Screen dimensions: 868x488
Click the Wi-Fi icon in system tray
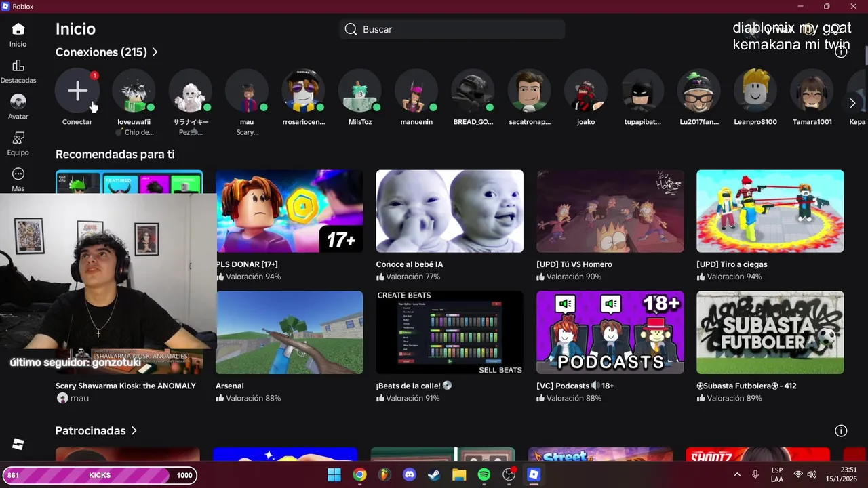pos(798,475)
